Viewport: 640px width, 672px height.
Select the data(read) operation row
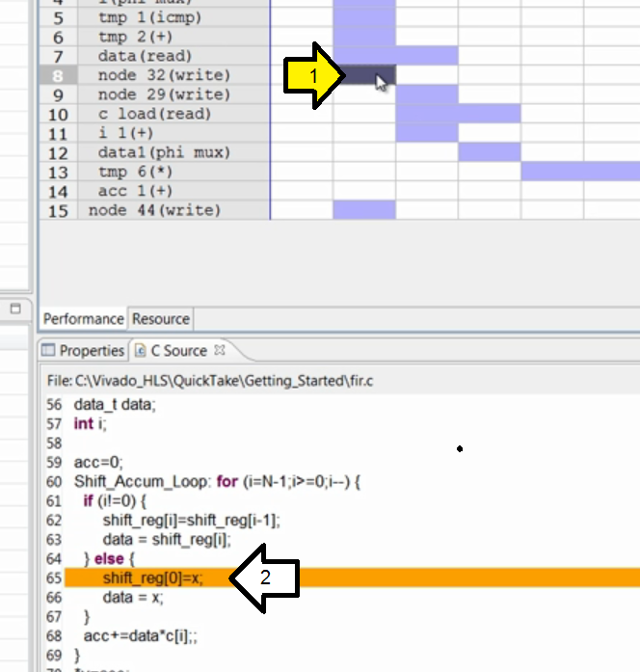click(x=145, y=56)
